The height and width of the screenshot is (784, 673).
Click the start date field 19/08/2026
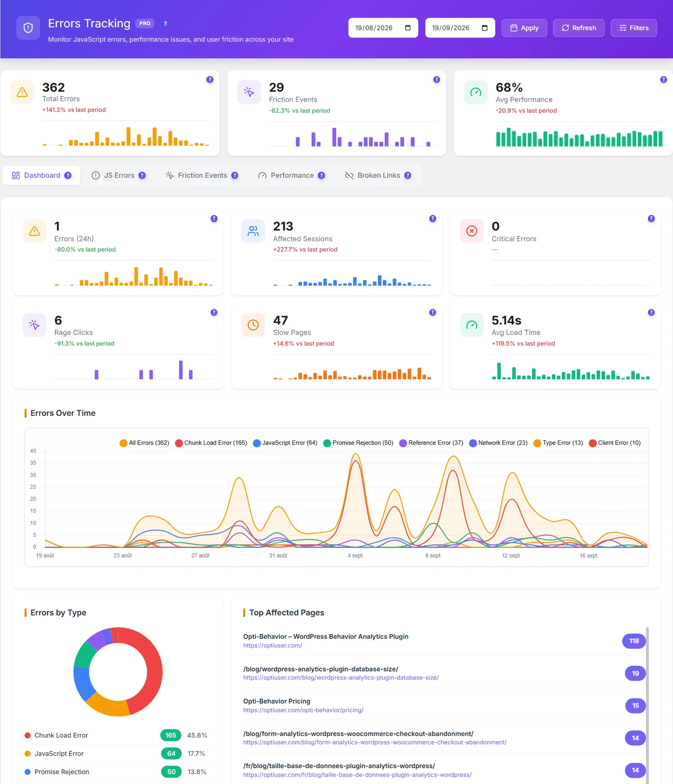383,28
